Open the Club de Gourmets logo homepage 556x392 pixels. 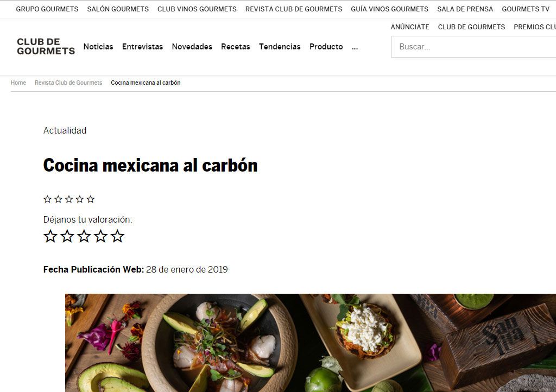coord(46,47)
